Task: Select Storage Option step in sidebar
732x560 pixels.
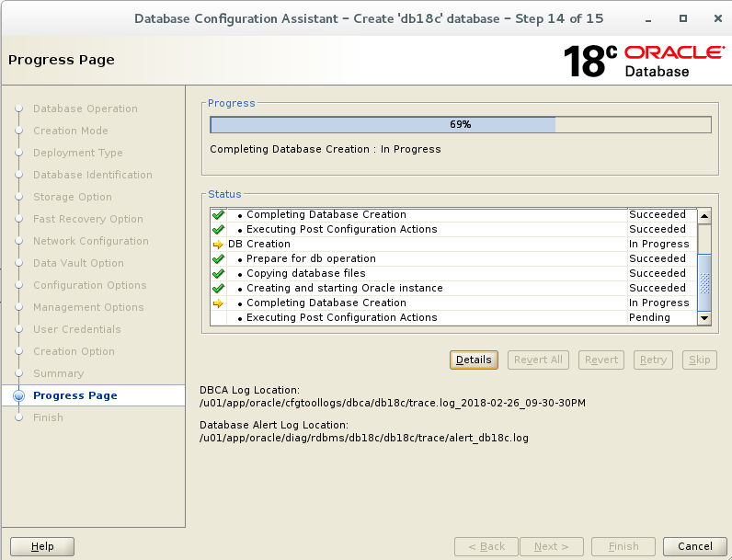Action: 73,197
